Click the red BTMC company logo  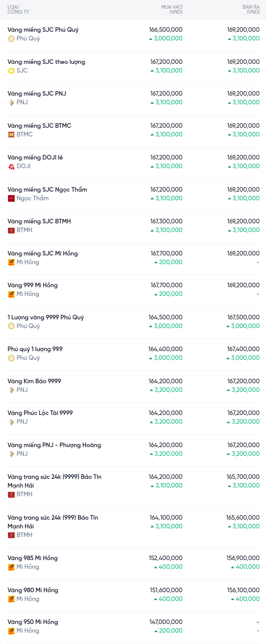pyautogui.click(x=11, y=135)
